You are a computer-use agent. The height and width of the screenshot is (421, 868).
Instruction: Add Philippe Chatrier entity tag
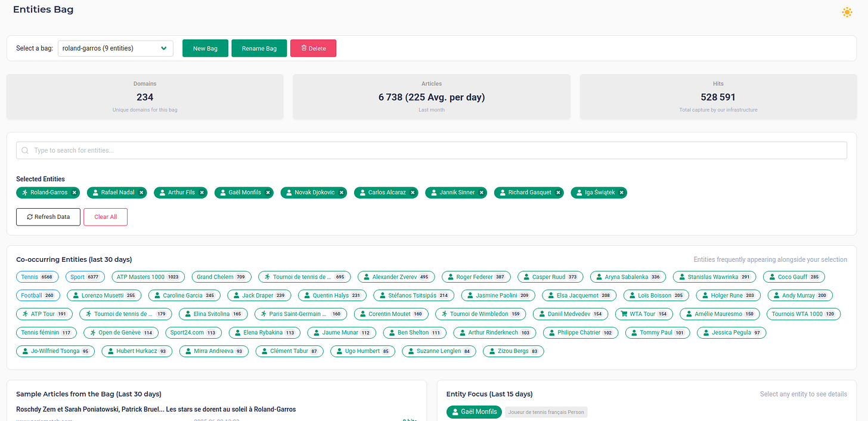(580, 333)
